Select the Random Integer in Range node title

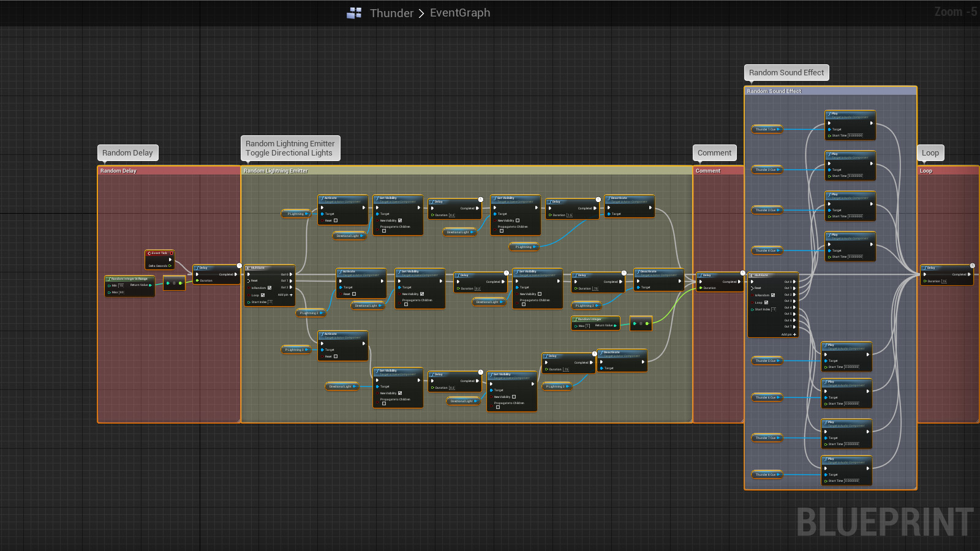click(x=129, y=279)
